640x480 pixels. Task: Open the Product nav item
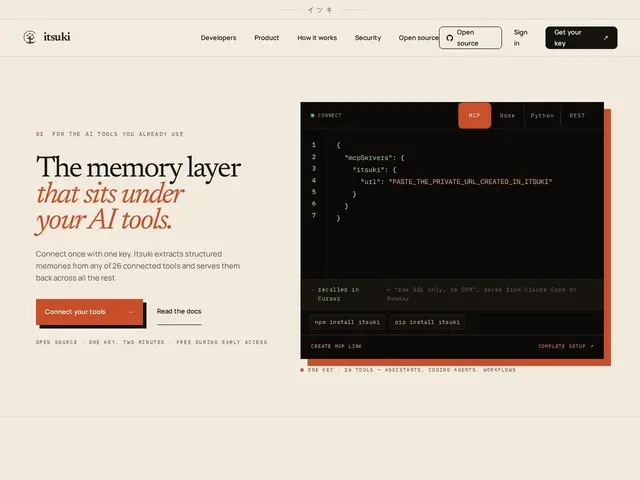point(267,38)
